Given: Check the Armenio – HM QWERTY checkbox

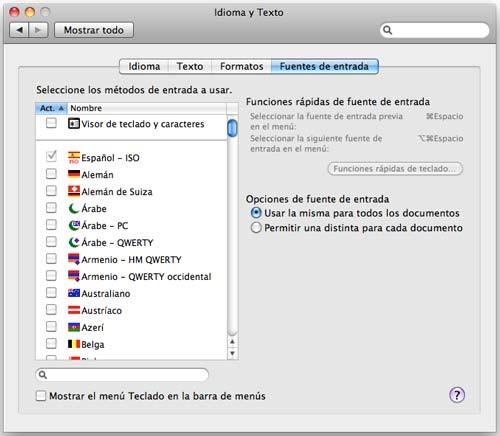Looking at the screenshot, I should (x=51, y=259).
